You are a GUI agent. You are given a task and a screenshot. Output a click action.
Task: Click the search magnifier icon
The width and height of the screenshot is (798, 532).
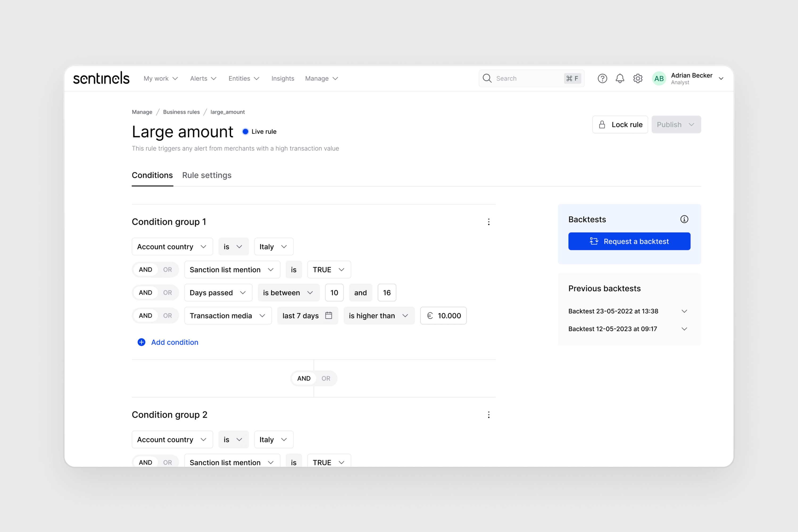pos(487,78)
